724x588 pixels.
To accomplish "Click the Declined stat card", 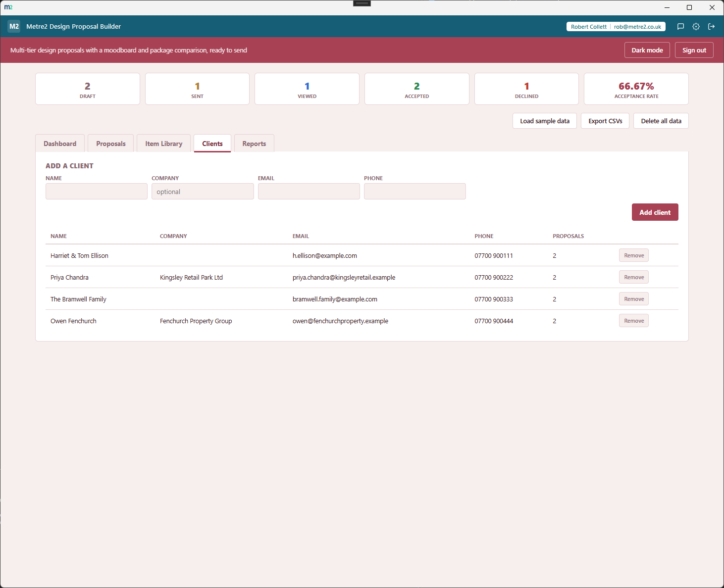I will (x=526, y=89).
